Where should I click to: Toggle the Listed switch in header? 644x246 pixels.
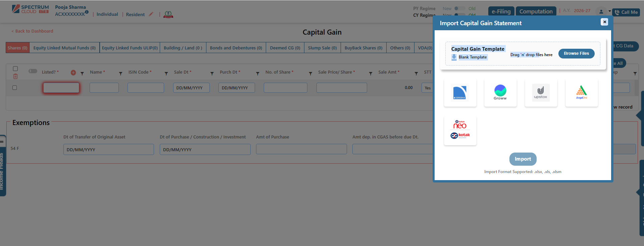pos(33,71)
